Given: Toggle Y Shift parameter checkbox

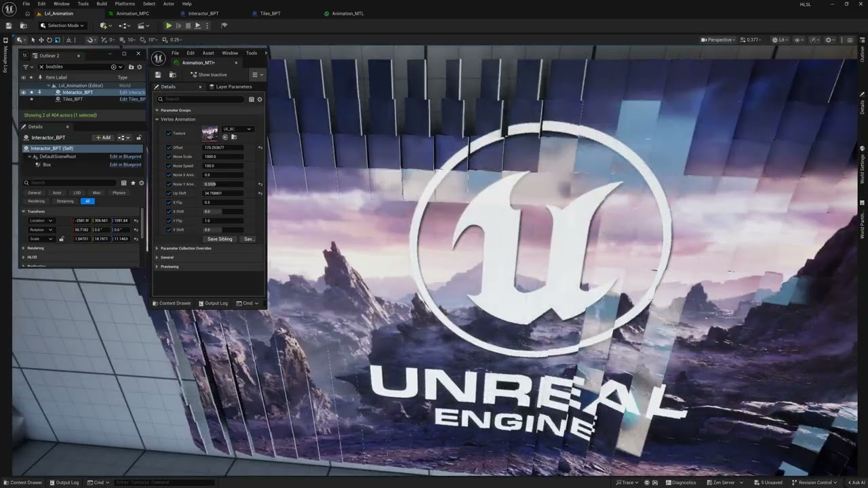Looking at the screenshot, I should tap(169, 230).
